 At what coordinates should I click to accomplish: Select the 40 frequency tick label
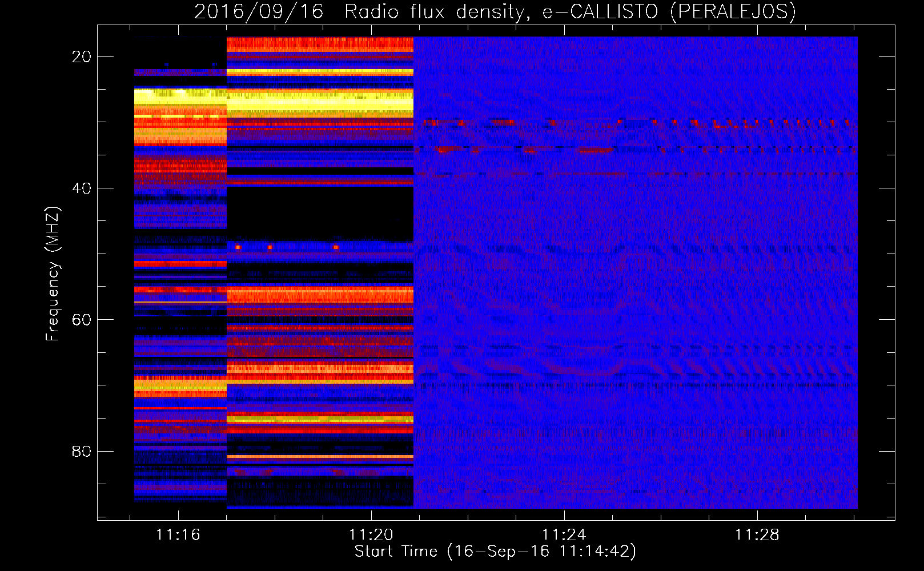pos(82,188)
